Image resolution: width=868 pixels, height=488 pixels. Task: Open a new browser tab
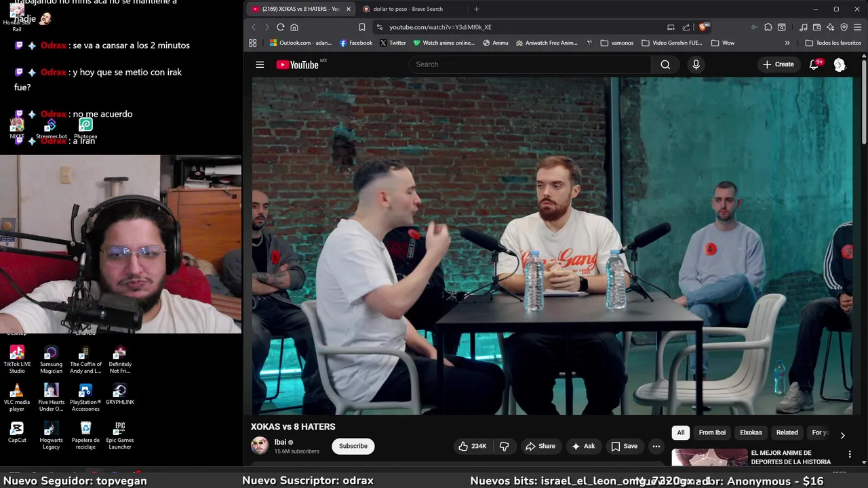click(x=476, y=9)
